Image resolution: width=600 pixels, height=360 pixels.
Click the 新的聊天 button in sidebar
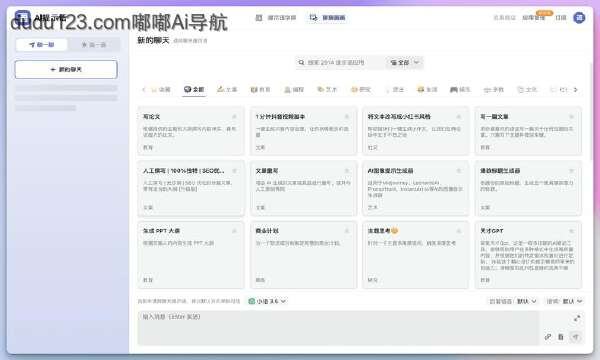click(66, 70)
